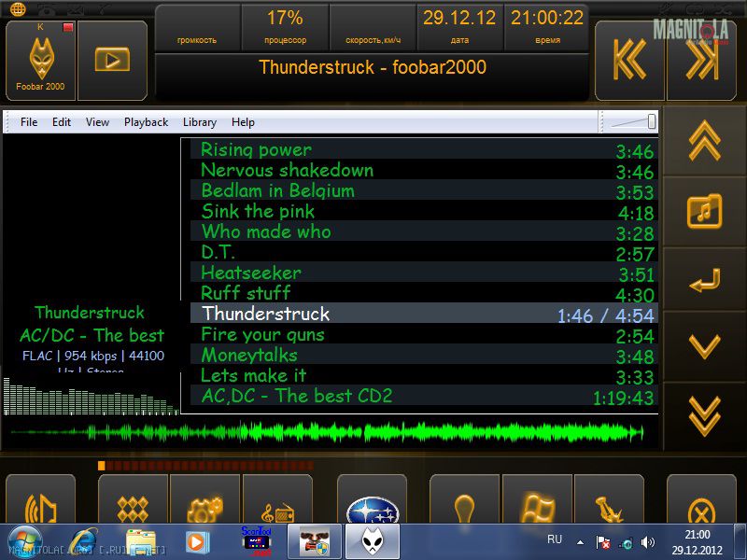Open the diamond grid tile
The image size is (747, 560).
(x=133, y=499)
